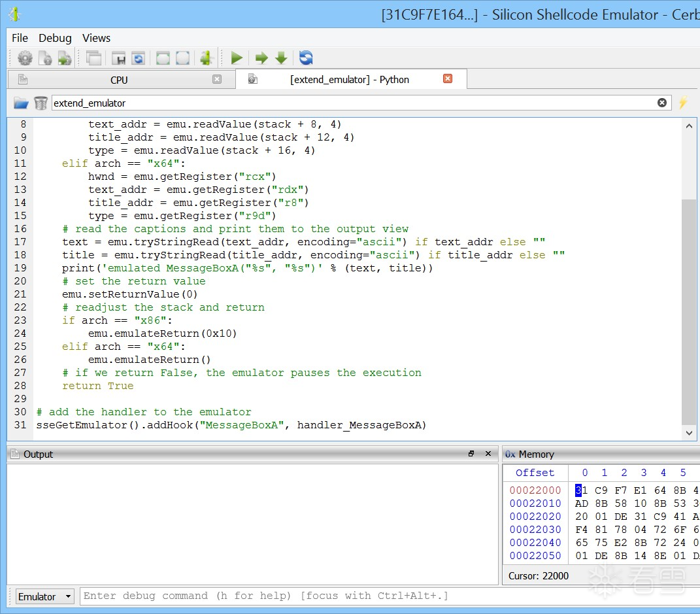
Task: Click the Cursor: 22000 status text
Action: click(x=539, y=576)
